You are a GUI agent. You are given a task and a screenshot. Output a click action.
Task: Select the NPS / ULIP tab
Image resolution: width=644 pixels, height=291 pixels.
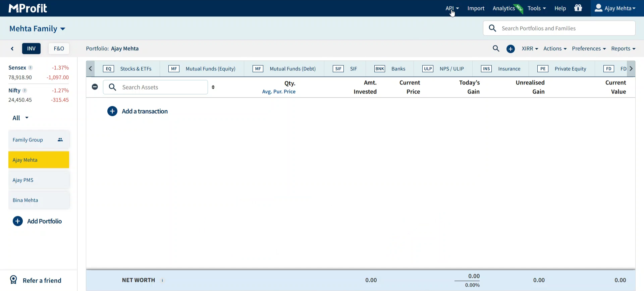point(443,69)
